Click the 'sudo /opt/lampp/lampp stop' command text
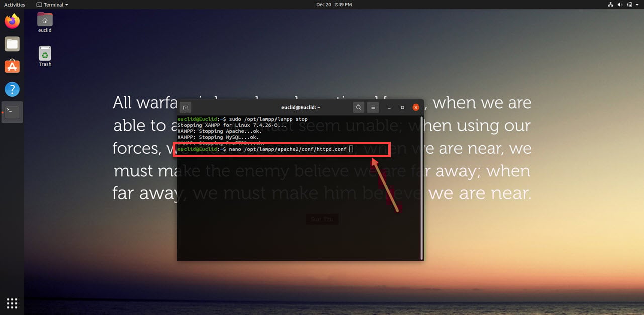The image size is (644, 315). pos(268,119)
